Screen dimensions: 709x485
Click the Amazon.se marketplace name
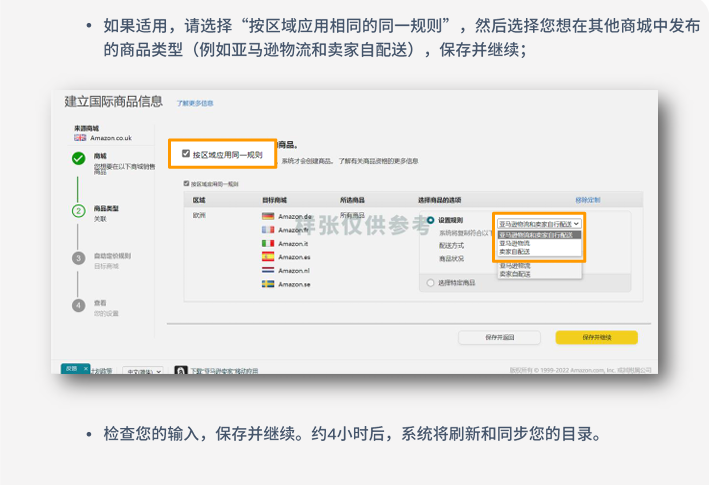click(294, 284)
